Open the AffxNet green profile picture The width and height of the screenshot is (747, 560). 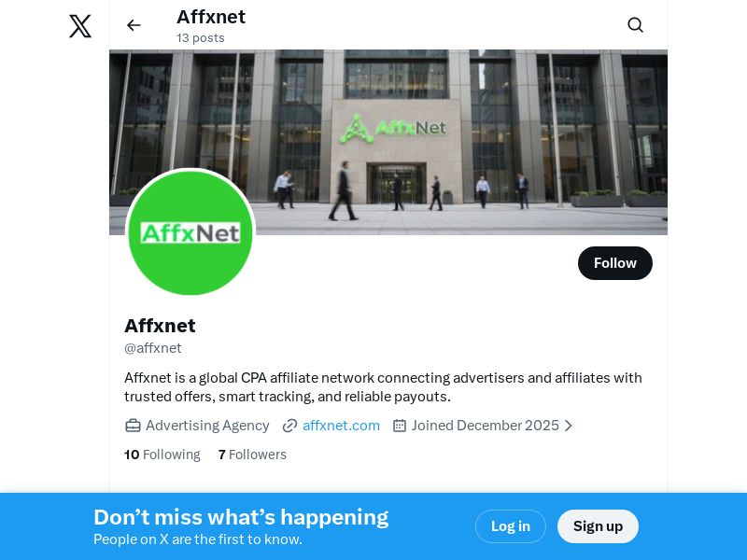pyautogui.click(x=190, y=232)
